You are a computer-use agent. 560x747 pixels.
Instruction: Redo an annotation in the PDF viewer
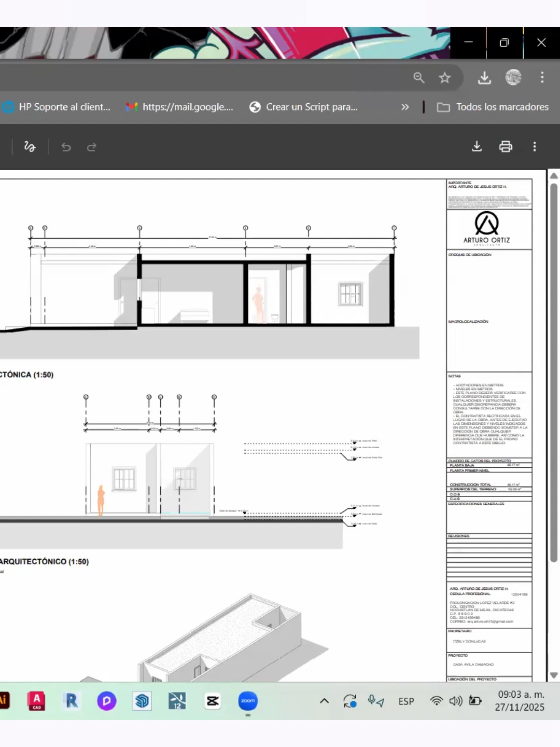coord(91,147)
